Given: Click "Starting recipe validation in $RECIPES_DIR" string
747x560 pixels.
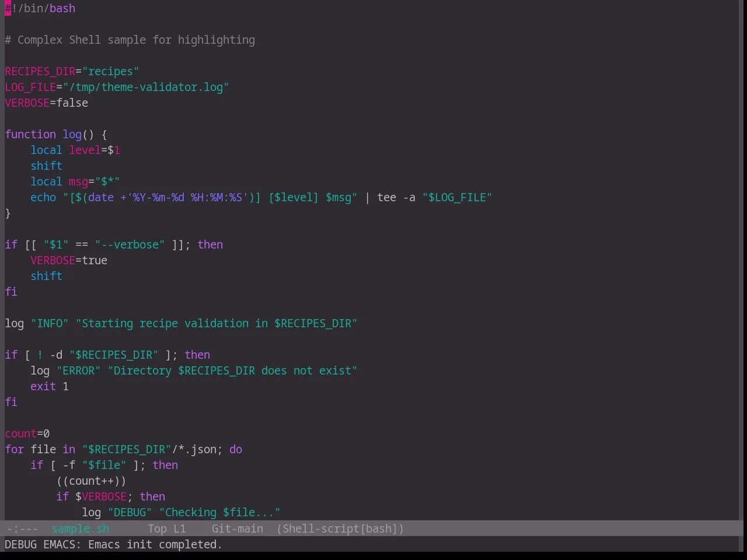Looking at the screenshot, I should pyautogui.click(x=217, y=324).
